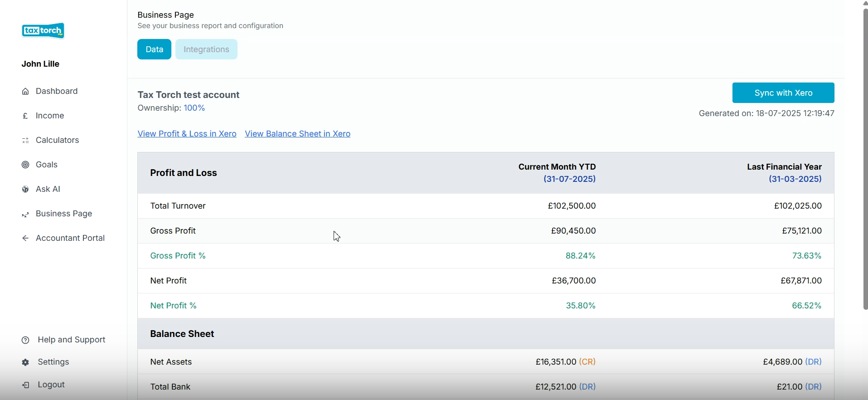Screen dimensions: 868x400
Task: Click the £16,351.00 (CR) net assets value
Action: [566, 362]
